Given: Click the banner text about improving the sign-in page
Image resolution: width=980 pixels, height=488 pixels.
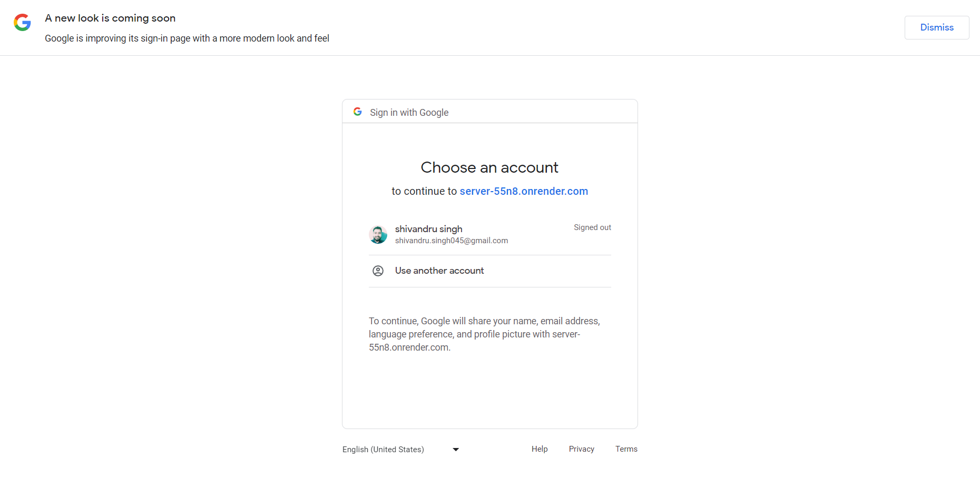Looking at the screenshot, I should (187, 38).
